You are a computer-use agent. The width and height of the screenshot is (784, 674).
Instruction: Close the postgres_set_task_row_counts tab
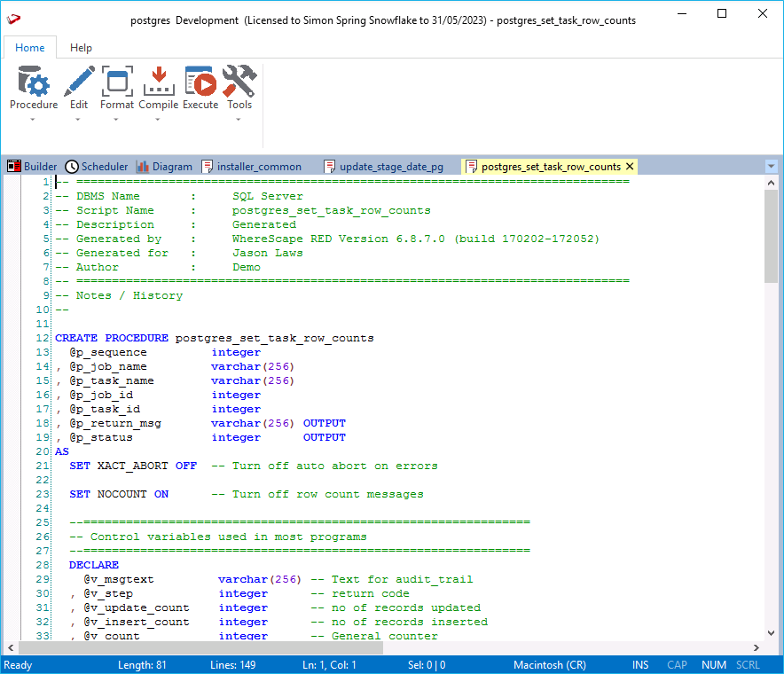630,167
